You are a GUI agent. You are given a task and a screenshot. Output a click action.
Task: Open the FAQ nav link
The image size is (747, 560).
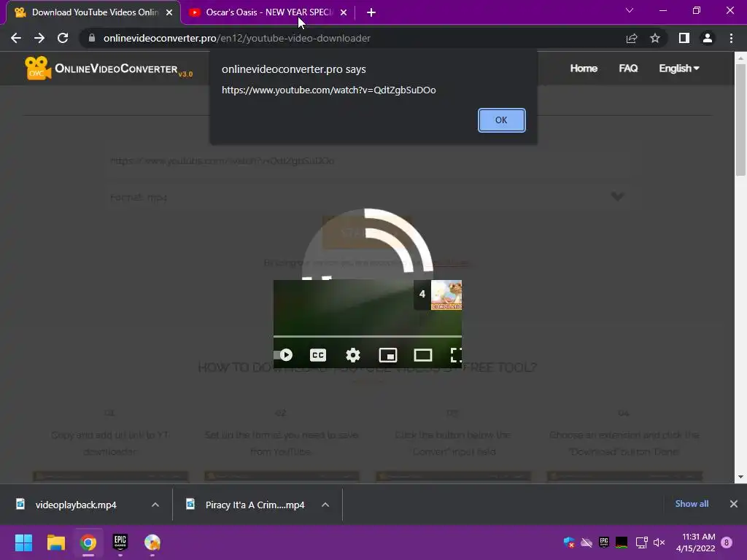628,69
